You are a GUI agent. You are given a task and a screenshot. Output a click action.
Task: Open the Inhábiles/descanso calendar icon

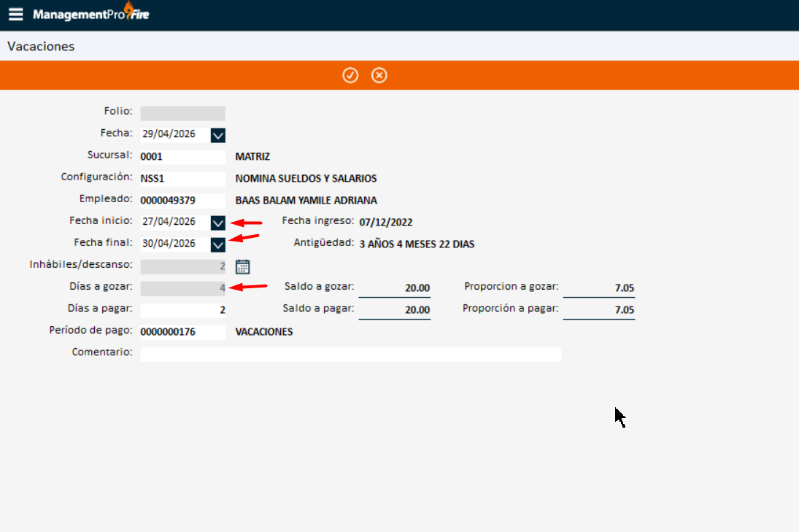[243, 266]
